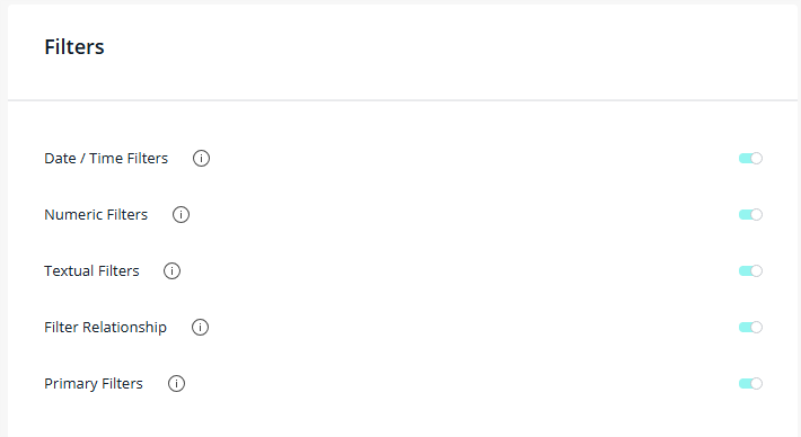The height and width of the screenshot is (437, 801).
Task: Select the Date / Time Filters label
Action: coord(106,158)
